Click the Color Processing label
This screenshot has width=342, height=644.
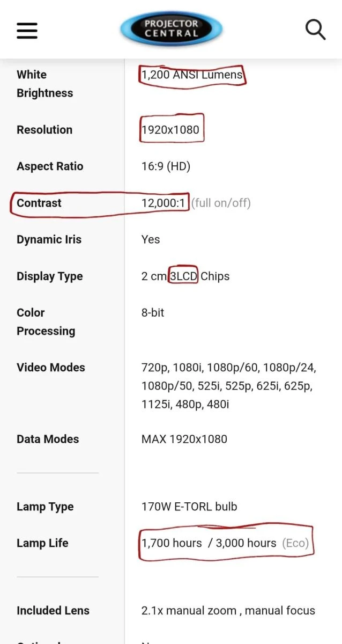pyautogui.click(x=46, y=321)
